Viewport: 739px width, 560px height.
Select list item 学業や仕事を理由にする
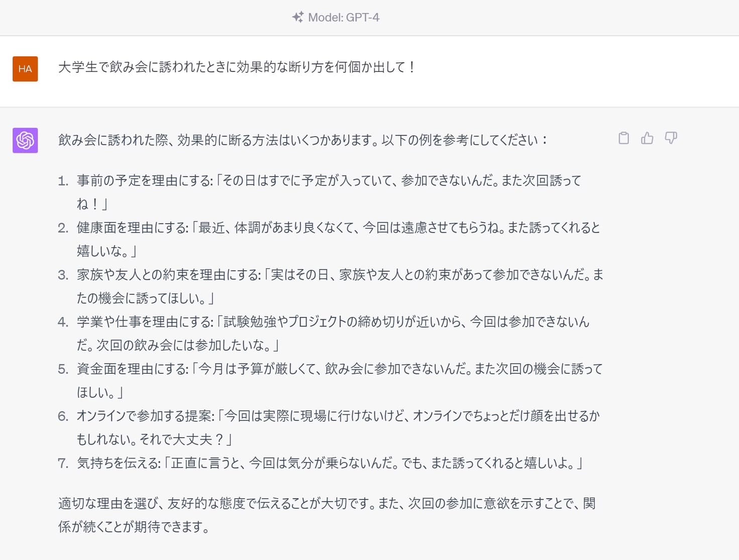click(x=146, y=322)
